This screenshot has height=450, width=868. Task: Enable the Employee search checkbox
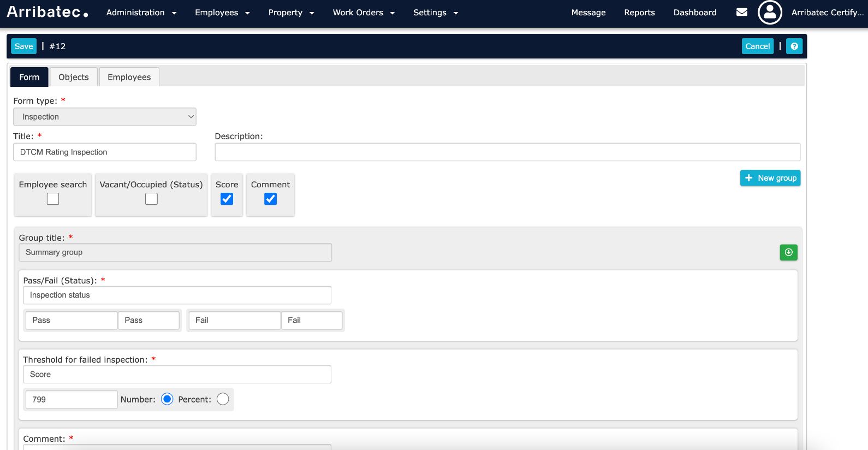coord(53,199)
